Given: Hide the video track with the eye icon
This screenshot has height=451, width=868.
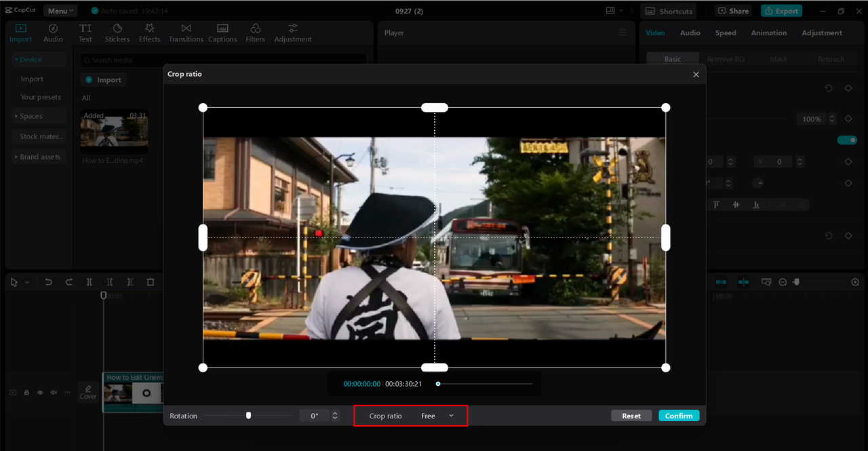Looking at the screenshot, I should pos(40,392).
